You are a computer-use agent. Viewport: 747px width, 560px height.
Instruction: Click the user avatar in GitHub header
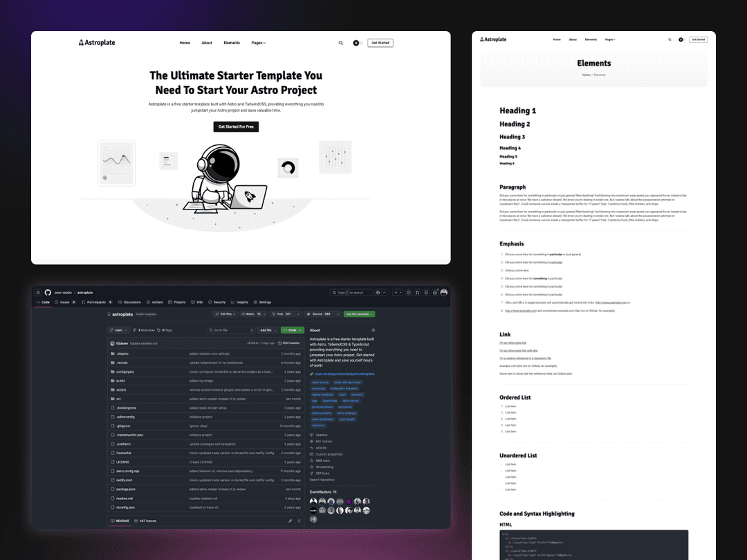pos(444,292)
